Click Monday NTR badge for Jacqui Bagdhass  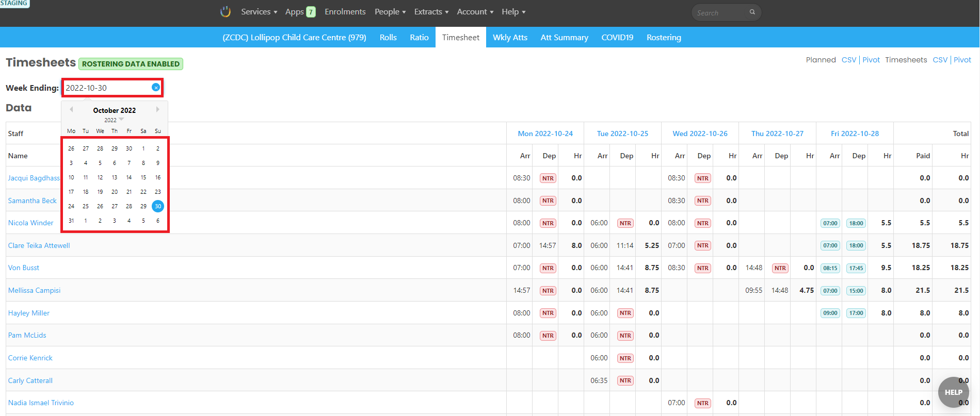548,178
